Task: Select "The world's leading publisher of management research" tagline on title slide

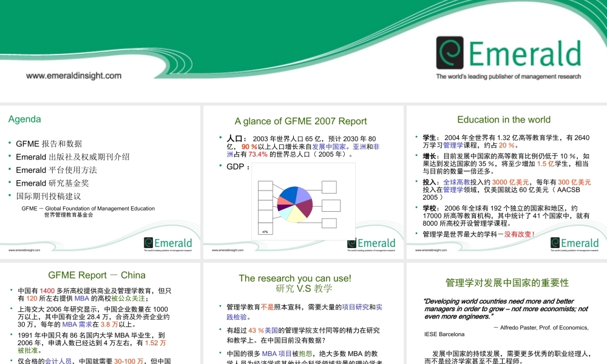Action: point(509,76)
